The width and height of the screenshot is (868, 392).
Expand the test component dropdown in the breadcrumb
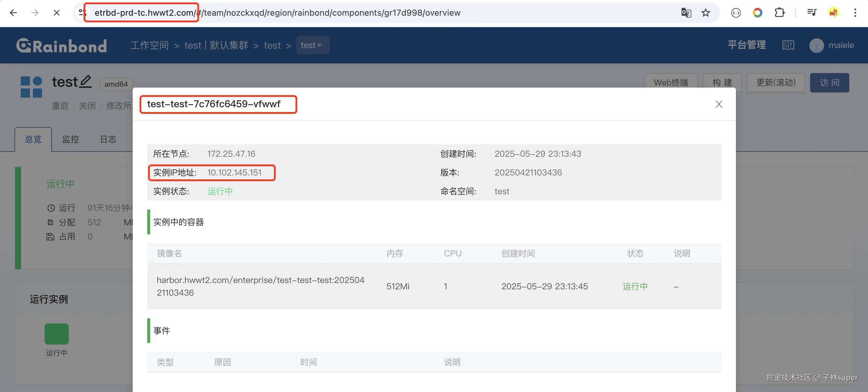(x=312, y=45)
